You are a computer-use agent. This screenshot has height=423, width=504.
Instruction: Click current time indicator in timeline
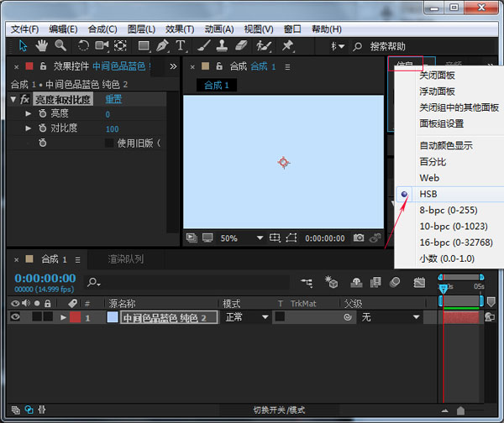coord(444,288)
